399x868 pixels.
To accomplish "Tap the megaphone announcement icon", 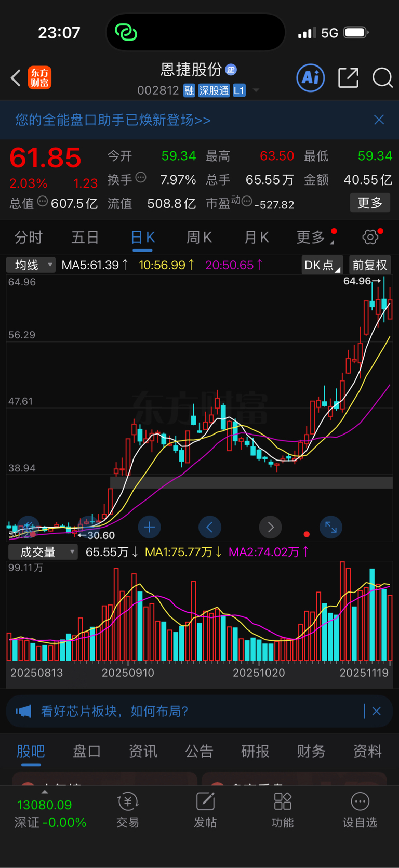I will (24, 711).
